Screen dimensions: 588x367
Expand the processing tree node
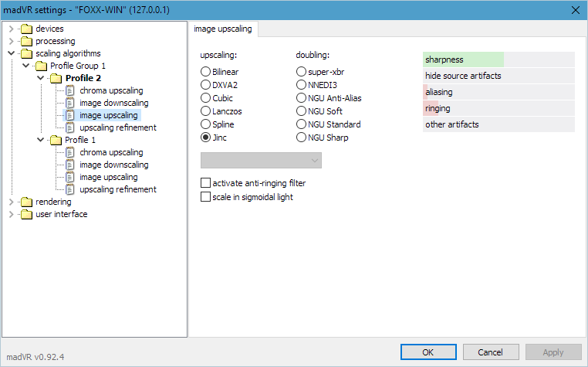click(12, 41)
